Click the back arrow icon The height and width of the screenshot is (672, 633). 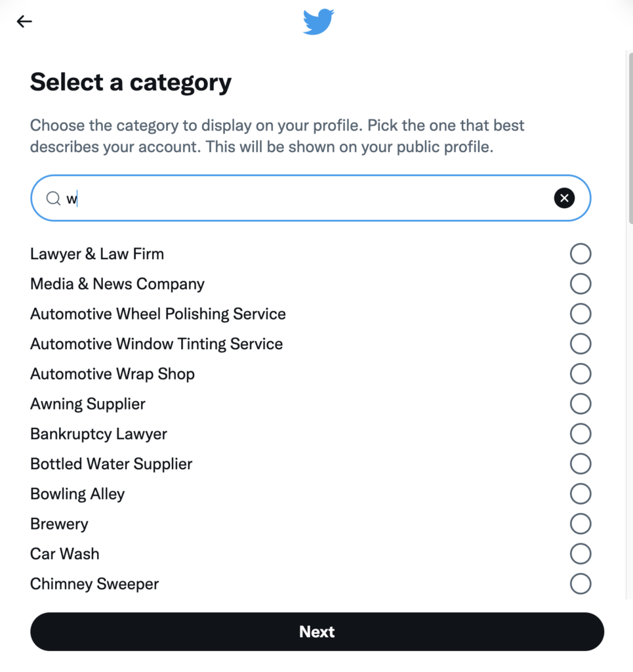(x=24, y=22)
